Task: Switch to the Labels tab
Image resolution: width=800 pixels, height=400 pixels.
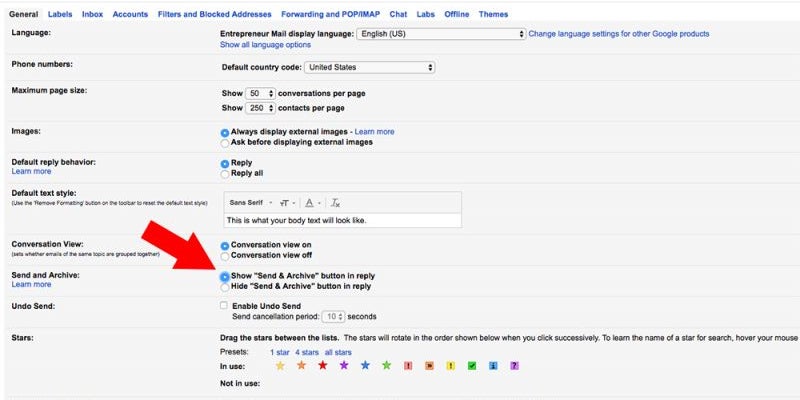Action: pyautogui.click(x=60, y=14)
